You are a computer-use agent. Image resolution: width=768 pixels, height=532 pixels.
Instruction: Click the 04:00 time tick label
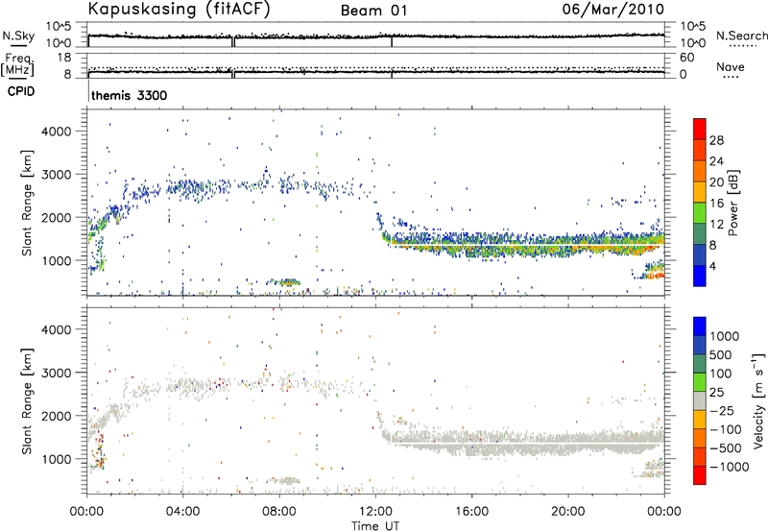pos(182,512)
